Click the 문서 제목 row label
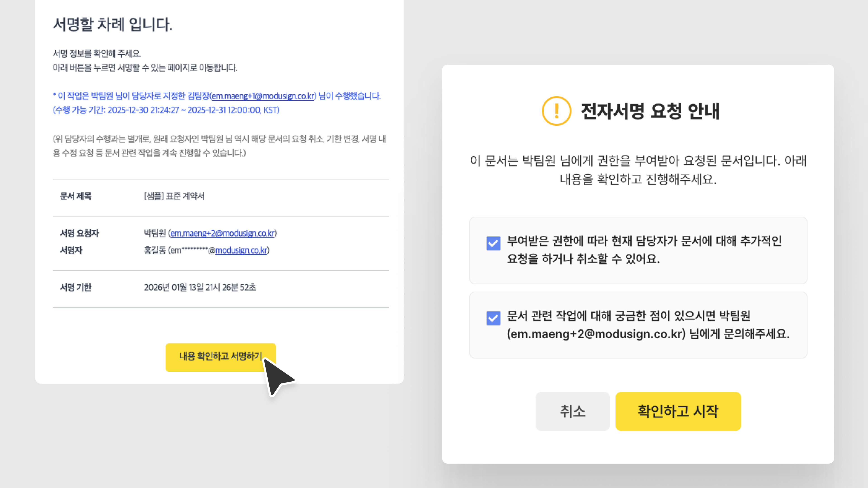Image resolution: width=868 pixels, height=488 pixels. pos(75,196)
